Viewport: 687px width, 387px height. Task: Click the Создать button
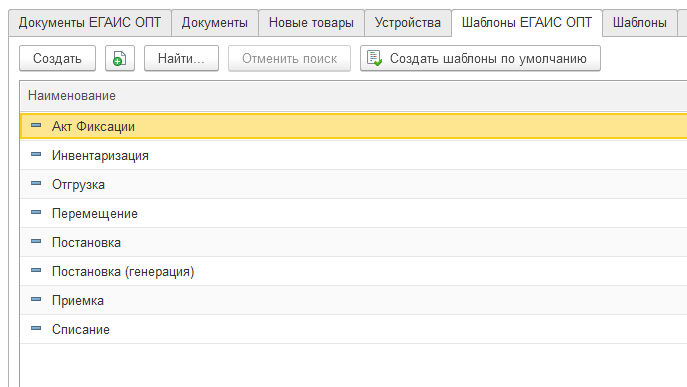click(x=57, y=58)
